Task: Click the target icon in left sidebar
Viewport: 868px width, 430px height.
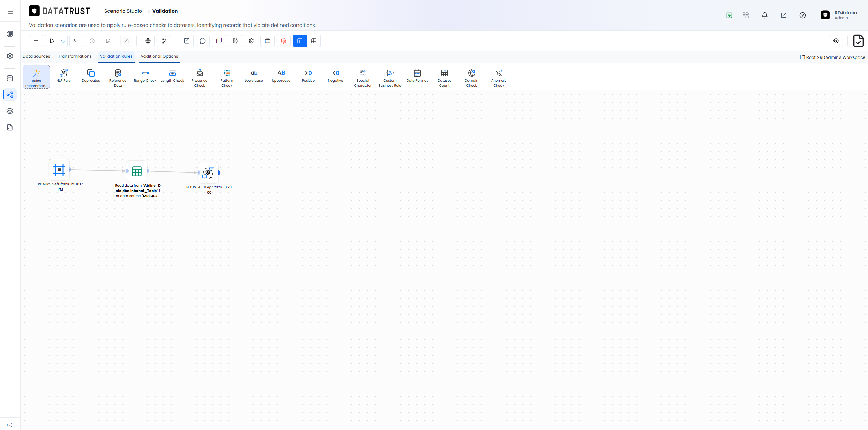Action: click(x=10, y=34)
